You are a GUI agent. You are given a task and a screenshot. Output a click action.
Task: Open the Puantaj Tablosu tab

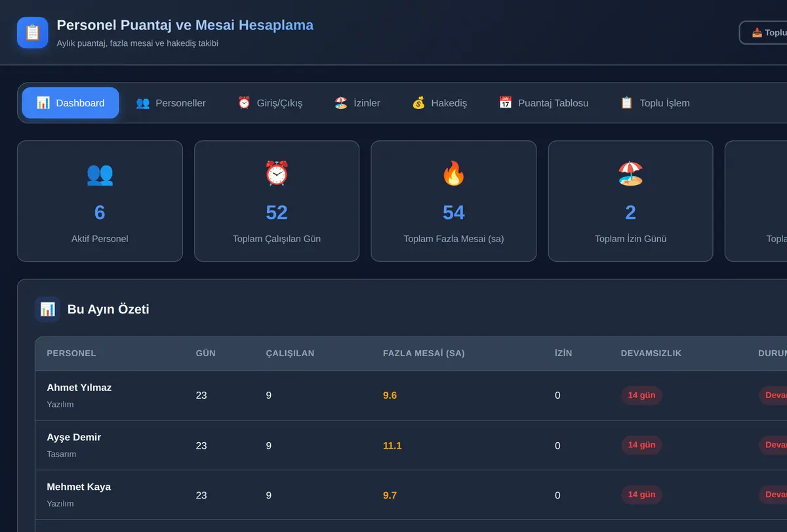pyautogui.click(x=544, y=103)
